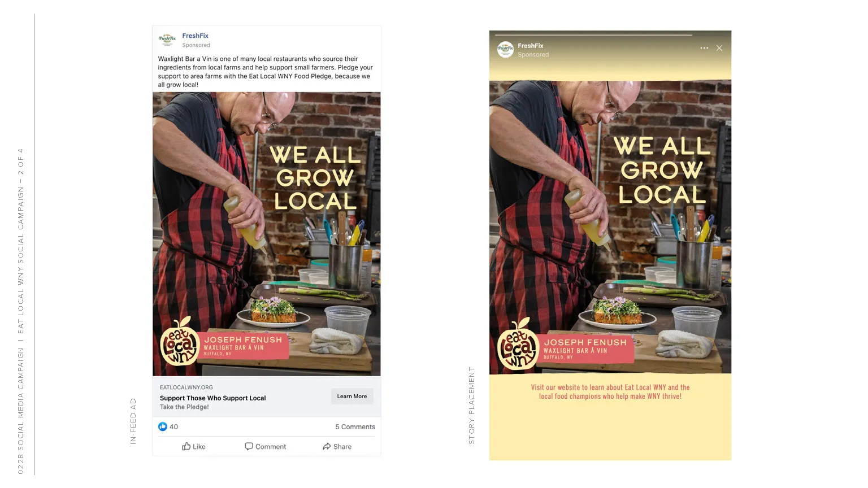
Task: Click the FreshFix name in the story header
Action: (x=531, y=46)
